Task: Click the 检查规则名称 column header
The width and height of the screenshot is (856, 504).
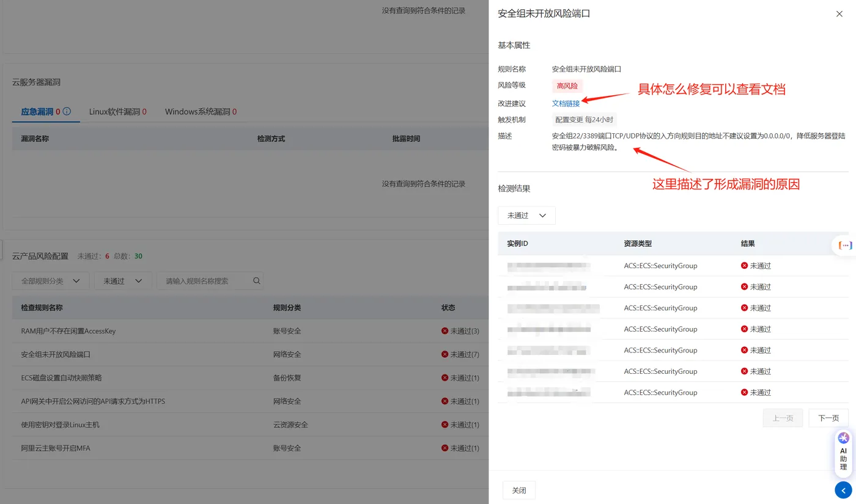Action: click(x=42, y=308)
